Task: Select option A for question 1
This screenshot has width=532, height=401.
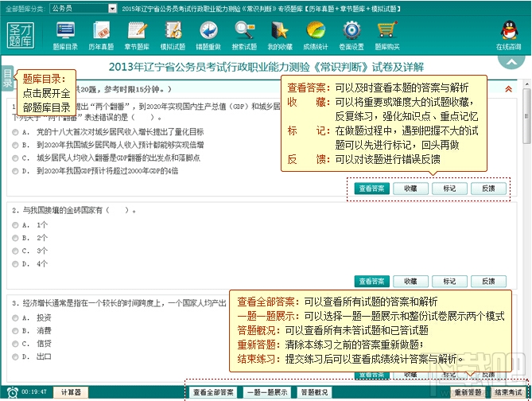Action: point(15,132)
